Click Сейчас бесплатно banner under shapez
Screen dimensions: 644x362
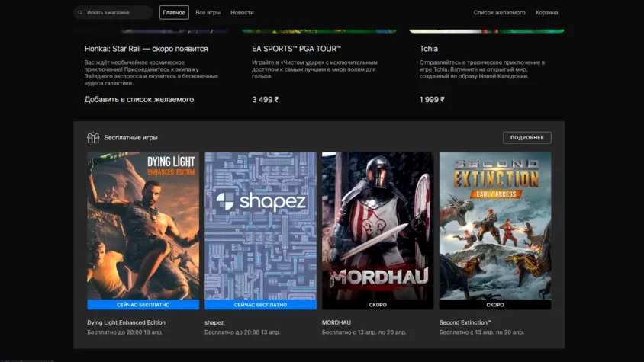(x=260, y=305)
